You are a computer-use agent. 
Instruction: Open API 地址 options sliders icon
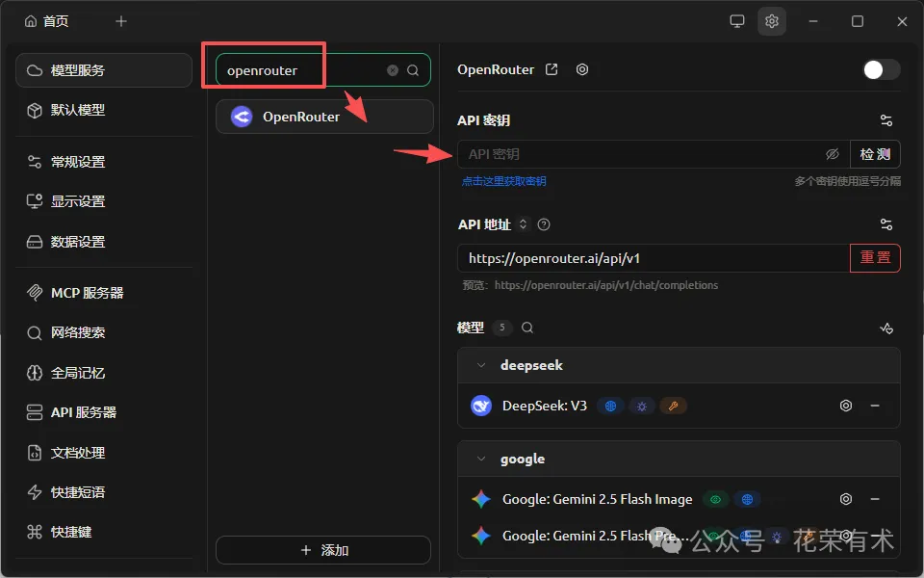886,224
